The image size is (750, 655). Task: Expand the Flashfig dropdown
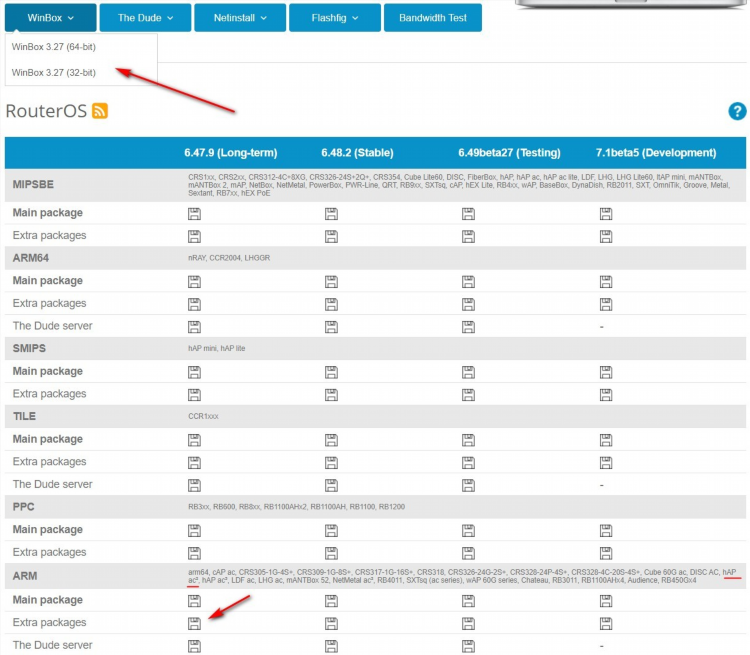[335, 18]
